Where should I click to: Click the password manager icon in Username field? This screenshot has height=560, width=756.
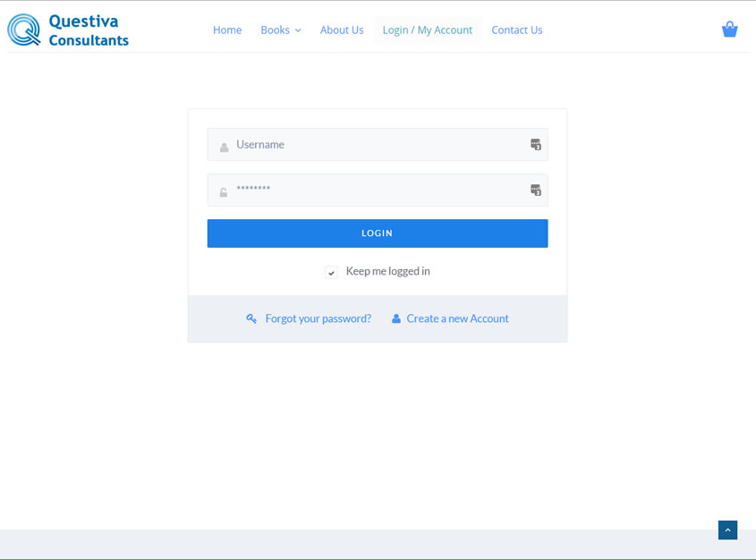(x=535, y=145)
